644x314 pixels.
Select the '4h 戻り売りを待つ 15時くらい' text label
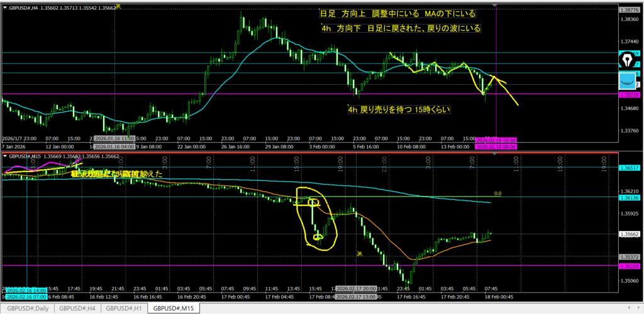pyautogui.click(x=399, y=109)
